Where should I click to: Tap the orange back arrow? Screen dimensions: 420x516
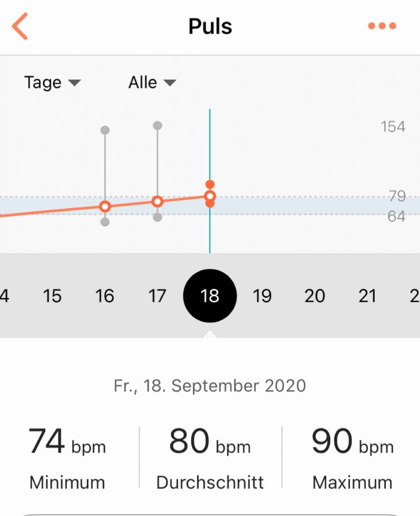tap(20, 26)
